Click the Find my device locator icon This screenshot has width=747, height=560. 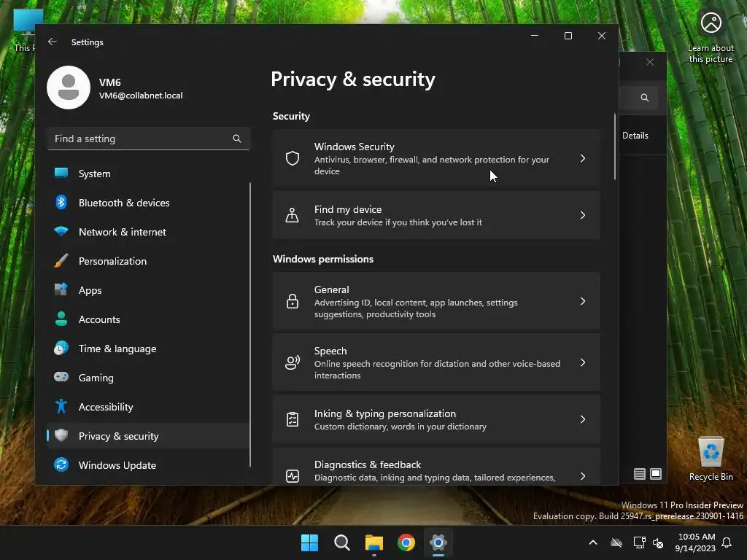293,215
